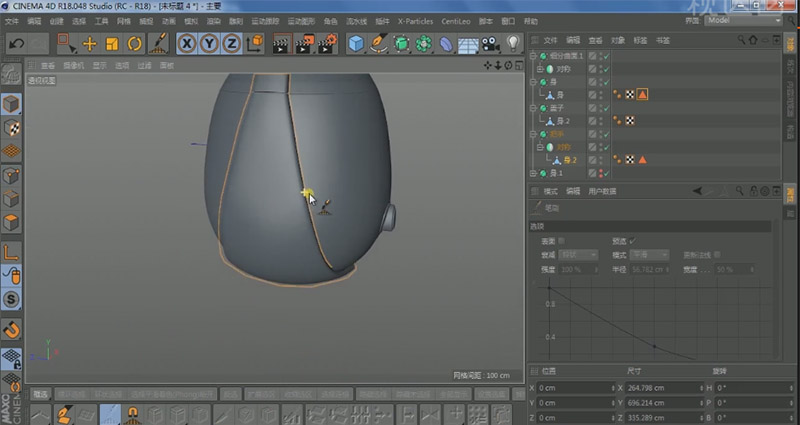Viewport: 800px width, 425px height.
Task: Open the 摄像机 camera viewport menu
Action: (x=73, y=65)
